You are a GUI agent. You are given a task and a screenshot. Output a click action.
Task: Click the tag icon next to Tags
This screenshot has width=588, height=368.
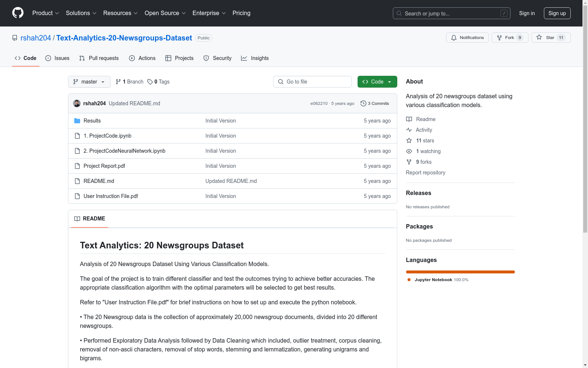pyautogui.click(x=150, y=82)
